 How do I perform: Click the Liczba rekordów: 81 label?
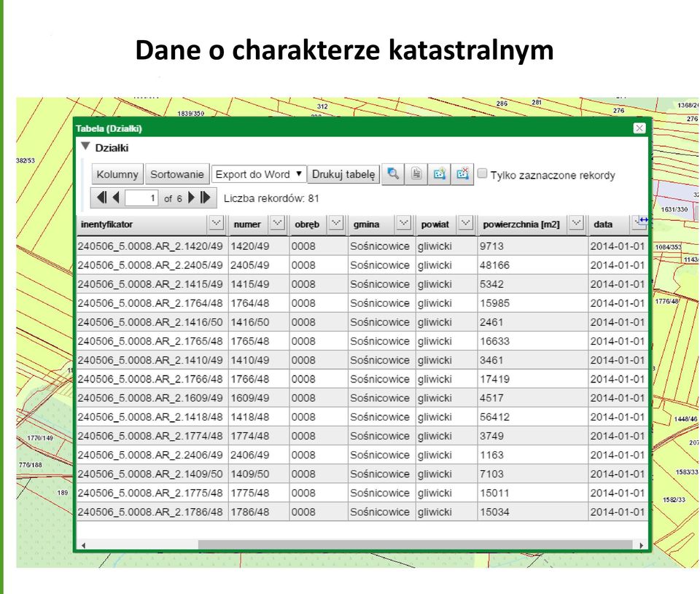tap(271, 198)
